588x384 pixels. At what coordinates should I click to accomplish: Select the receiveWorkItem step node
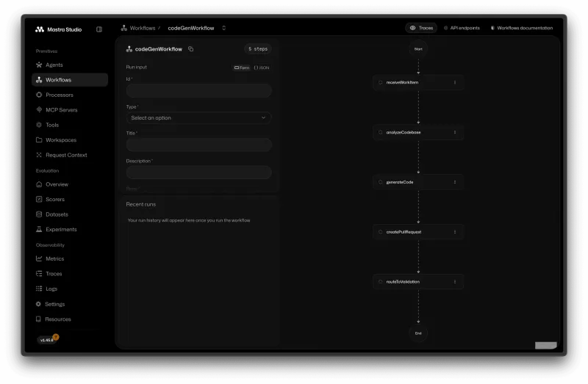pyautogui.click(x=418, y=82)
